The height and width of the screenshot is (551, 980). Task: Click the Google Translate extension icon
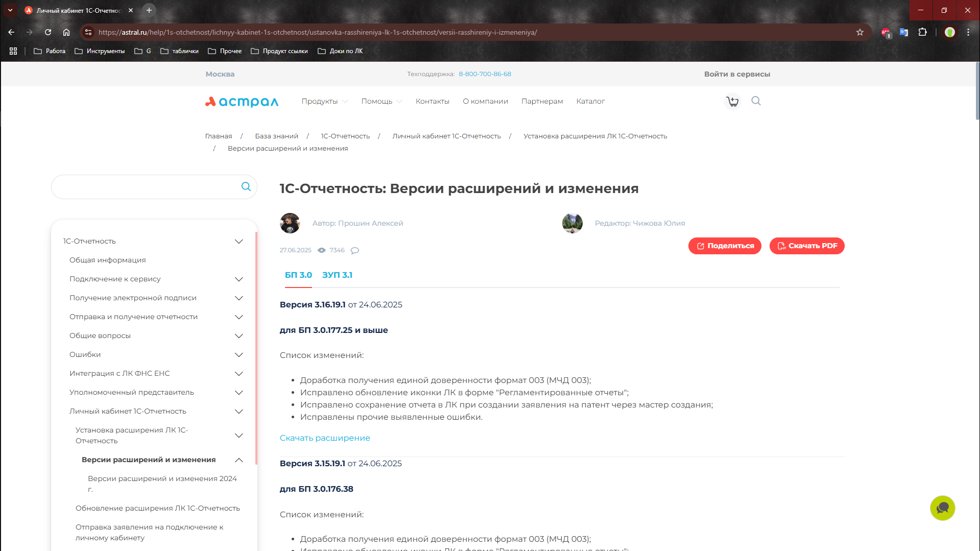coord(904,32)
